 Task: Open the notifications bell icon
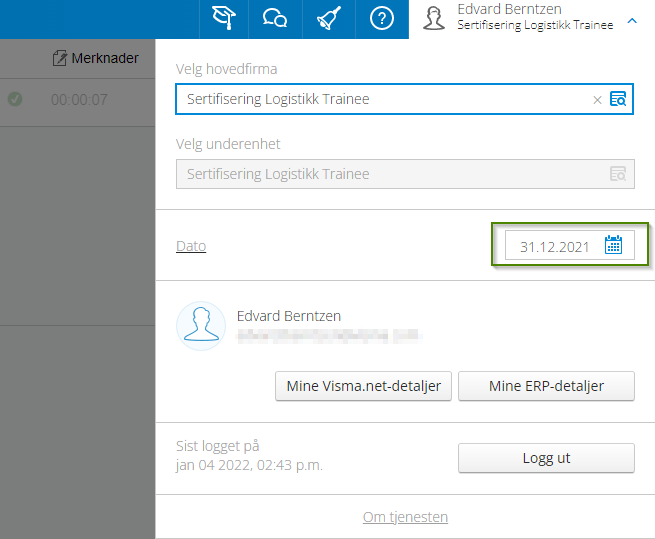pyautogui.click(x=329, y=18)
